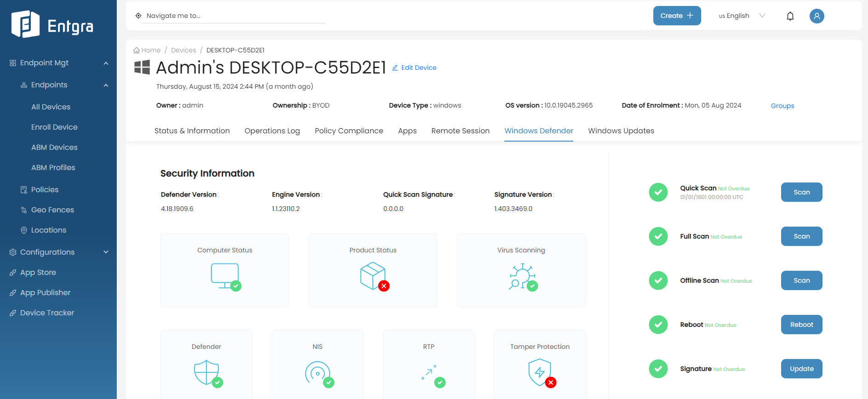Screen dimensions: 868x399
Task: Click the DESKTOP-C55D2E1 breadcrumb text
Action: [x=235, y=50]
